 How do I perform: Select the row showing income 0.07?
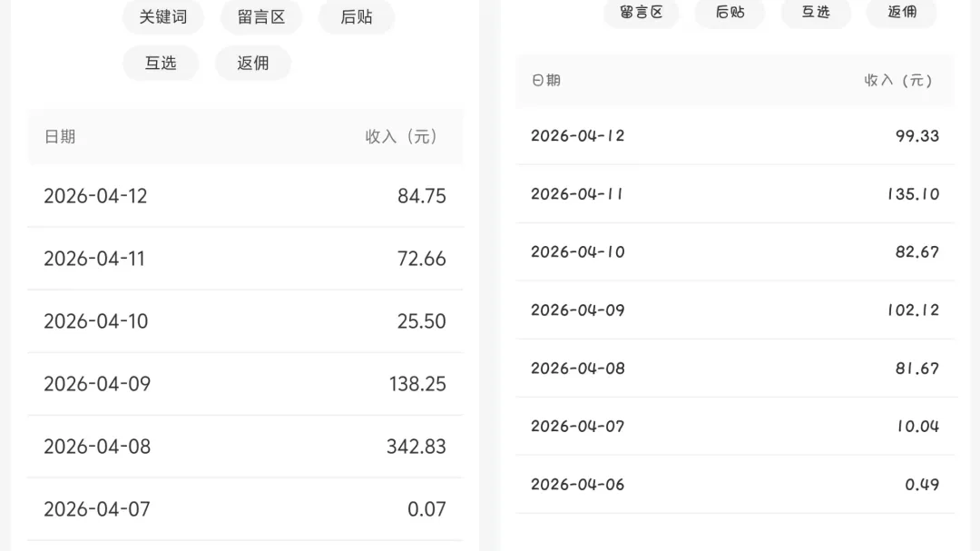[245, 509]
